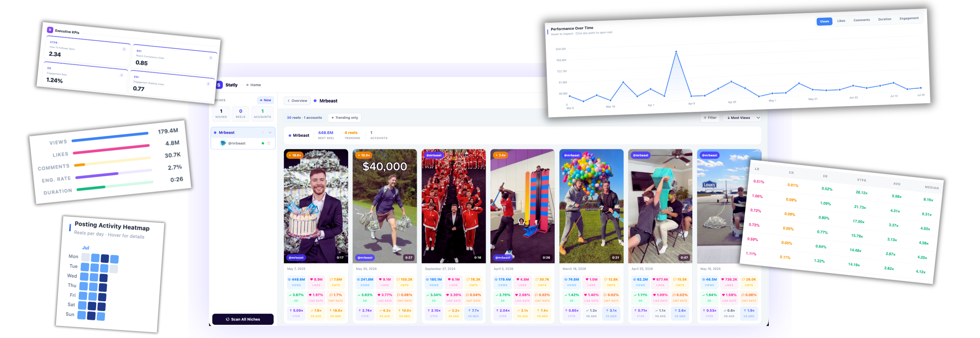Return to Overview with the back button
Screen dimensions: 980x338
(x=297, y=101)
